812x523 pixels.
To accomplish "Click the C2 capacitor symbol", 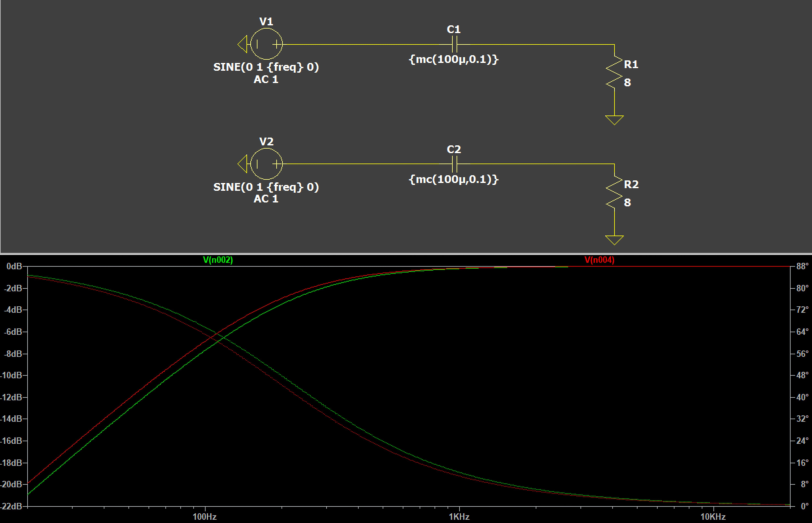I will point(455,164).
